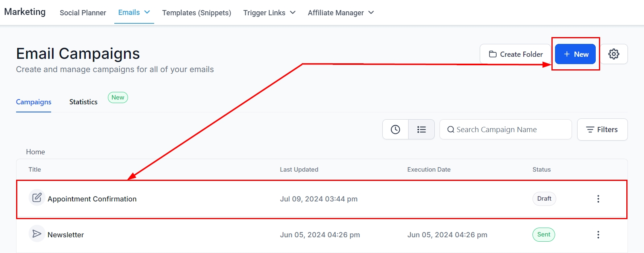Select the Campaigns tab

[34, 102]
